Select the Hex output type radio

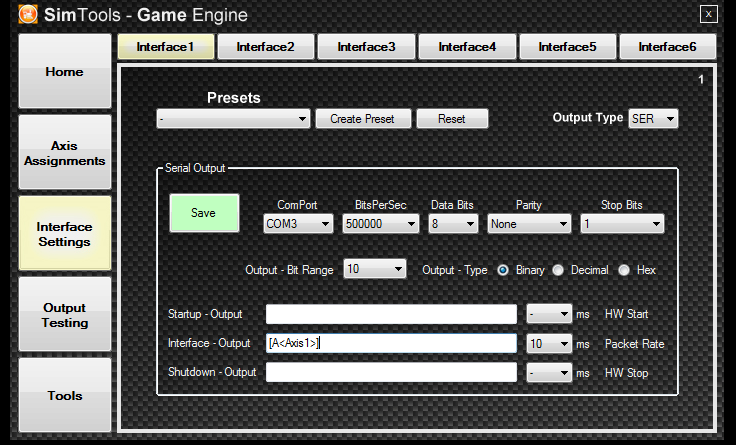(624, 270)
